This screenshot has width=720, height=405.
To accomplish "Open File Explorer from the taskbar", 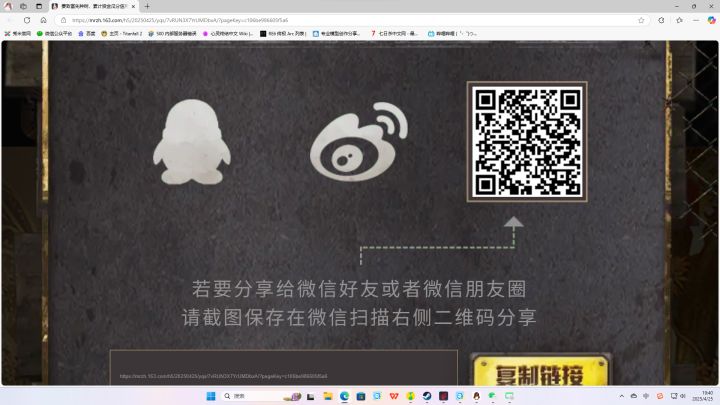I will (328, 396).
